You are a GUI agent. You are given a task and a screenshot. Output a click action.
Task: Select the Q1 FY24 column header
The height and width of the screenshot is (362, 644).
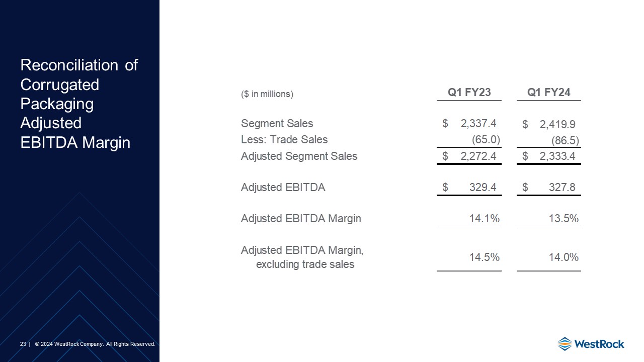pyautogui.click(x=548, y=92)
